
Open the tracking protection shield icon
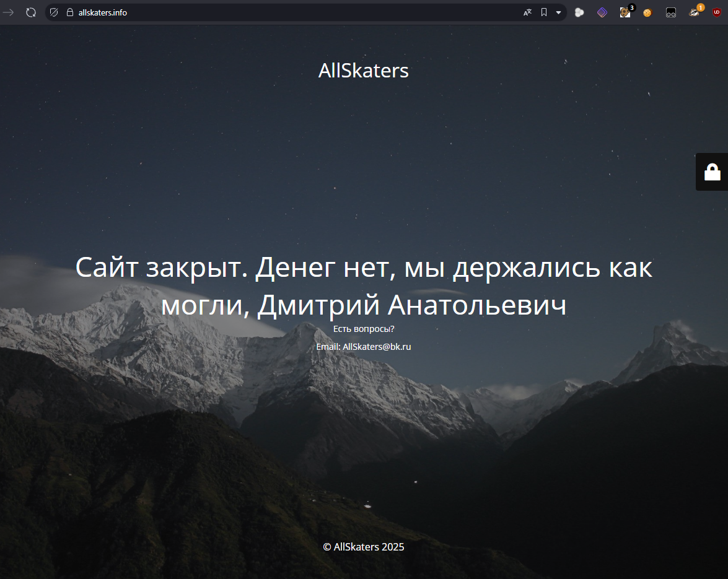click(54, 12)
